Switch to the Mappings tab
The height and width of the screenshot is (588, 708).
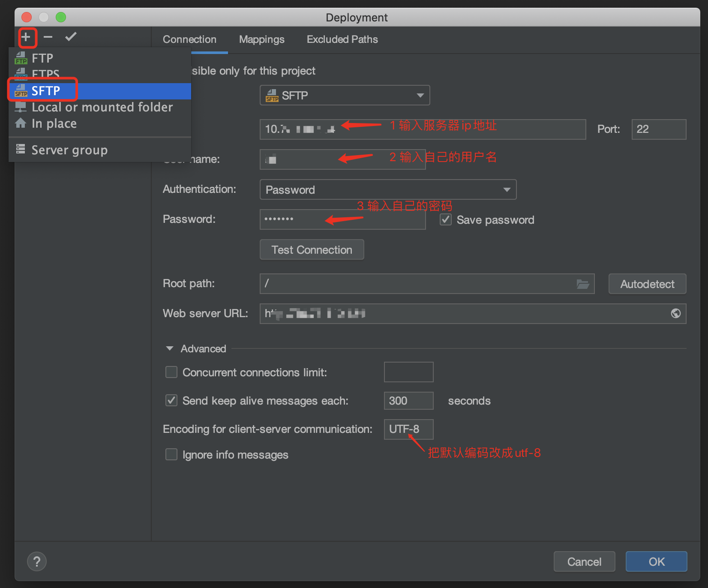coord(261,39)
